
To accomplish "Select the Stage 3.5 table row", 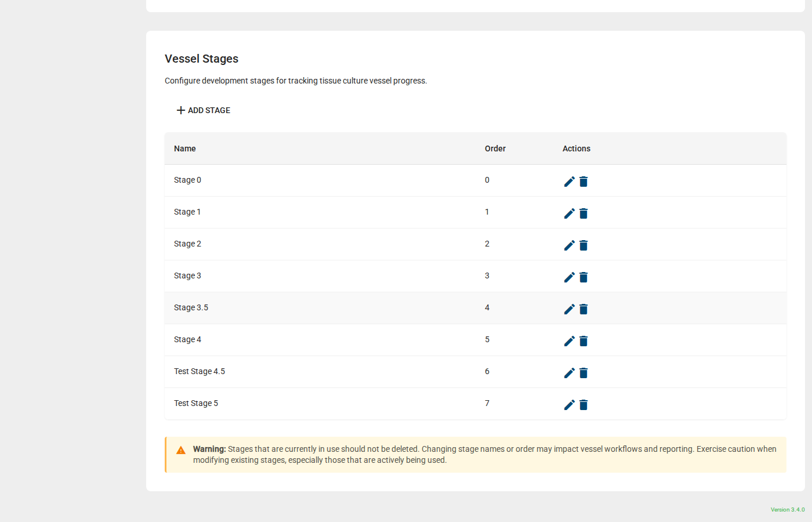I will tap(348, 307).
